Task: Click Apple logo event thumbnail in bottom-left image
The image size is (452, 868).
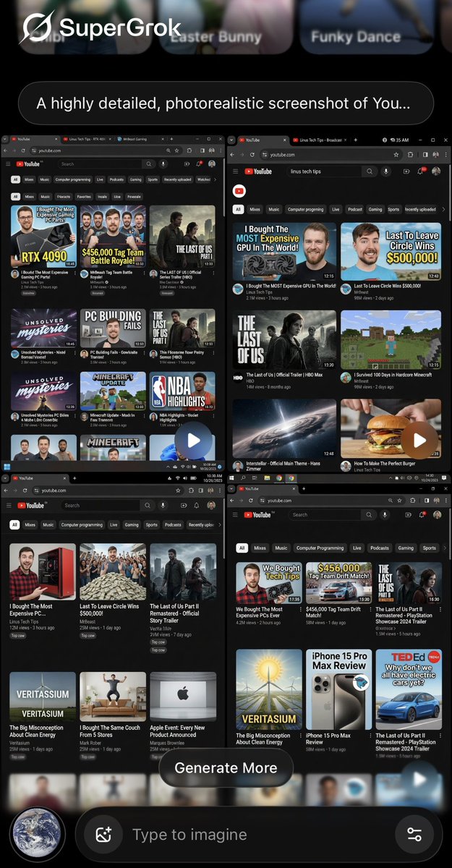Action: (x=183, y=697)
